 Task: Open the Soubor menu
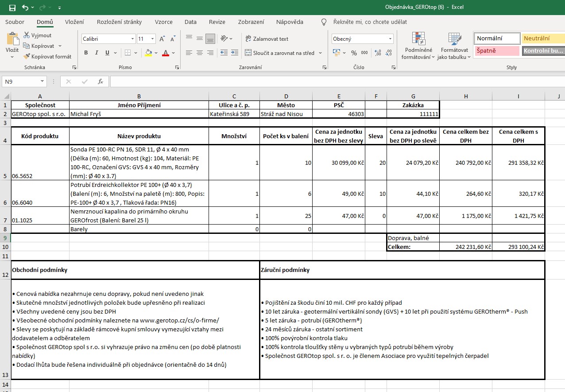point(15,22)
